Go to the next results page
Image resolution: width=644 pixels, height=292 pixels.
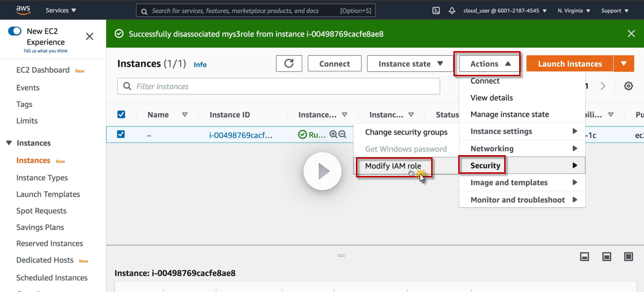(x=603, y=86)
